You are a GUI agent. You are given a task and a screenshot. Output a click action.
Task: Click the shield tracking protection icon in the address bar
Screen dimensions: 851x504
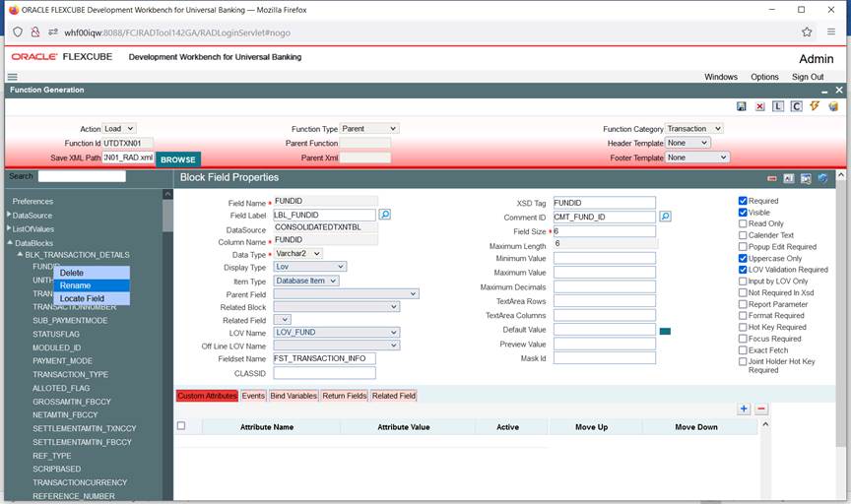point(18,32)
